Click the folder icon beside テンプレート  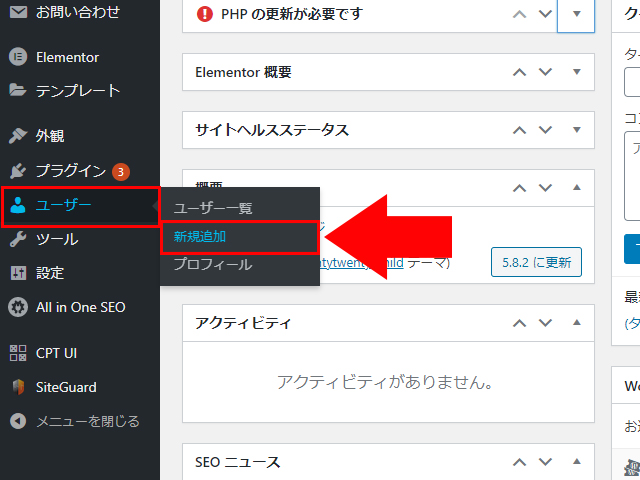(x=18, y=90)
